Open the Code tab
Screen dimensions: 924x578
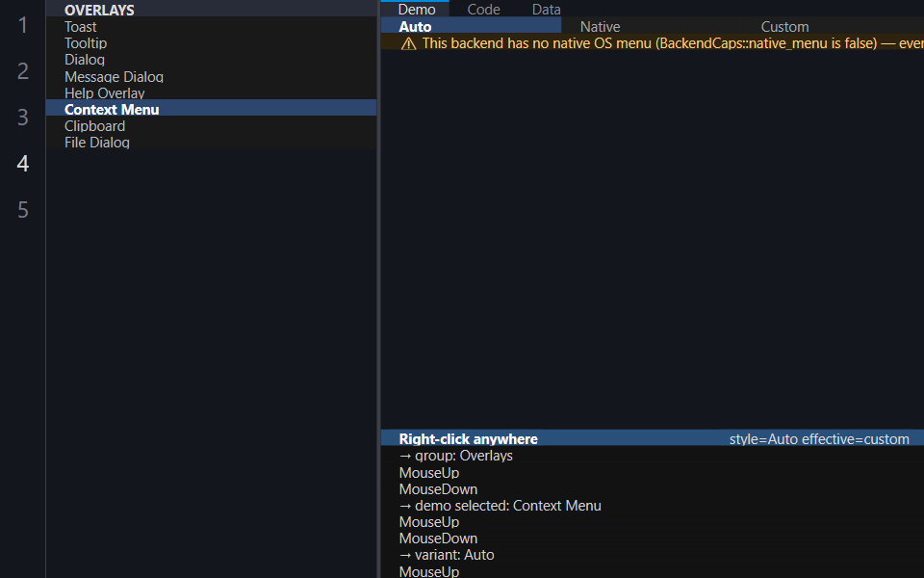tap(483, 10)
